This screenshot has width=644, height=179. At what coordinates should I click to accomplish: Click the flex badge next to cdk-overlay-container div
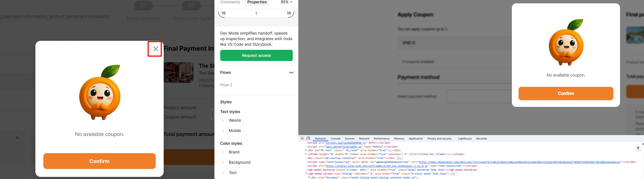[x=400, y=158]
